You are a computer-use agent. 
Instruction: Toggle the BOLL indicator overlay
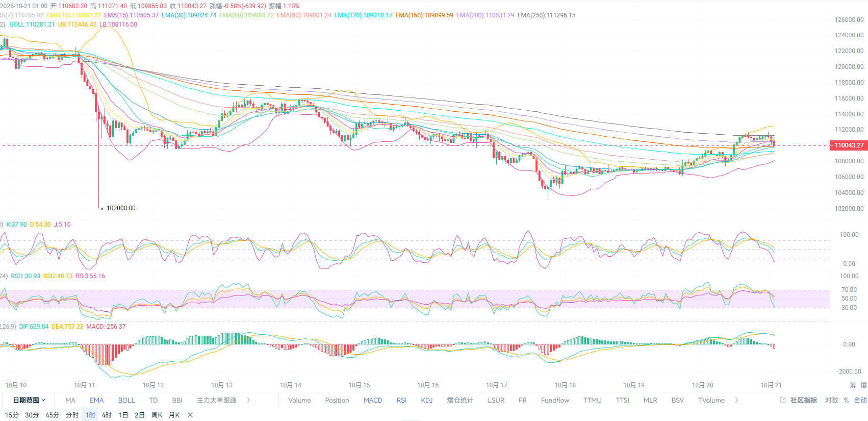click(x=126, y=400)
